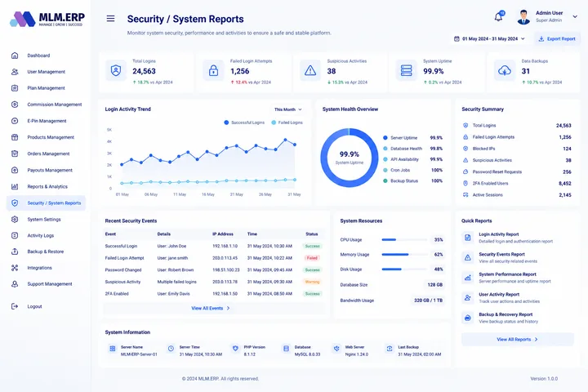Click the Web Server icon
The width and height of the screenshot is (588, 392).
(336, 349)
